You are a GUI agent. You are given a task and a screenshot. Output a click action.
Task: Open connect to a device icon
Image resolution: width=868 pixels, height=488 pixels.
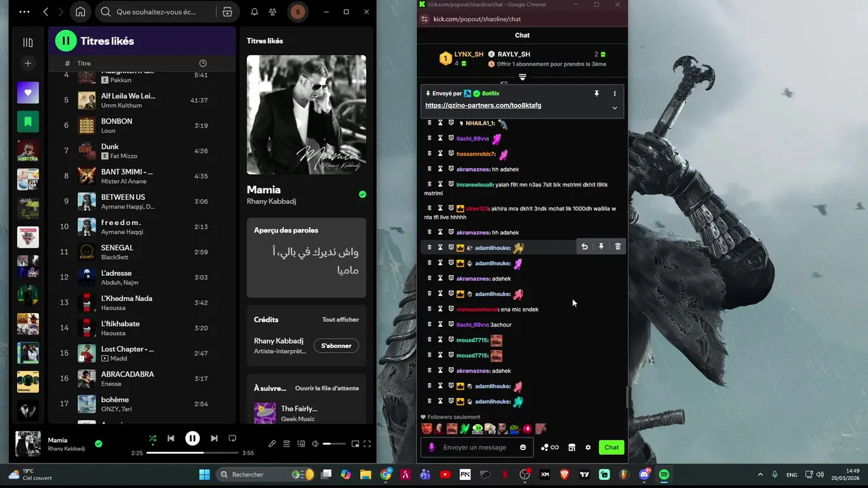tap(301, 444)
